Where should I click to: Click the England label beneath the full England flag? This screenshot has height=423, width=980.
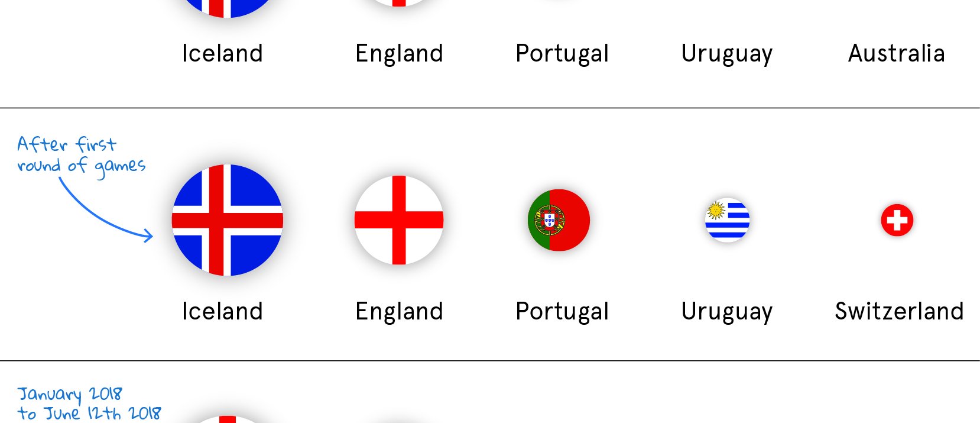pos(399,311)
